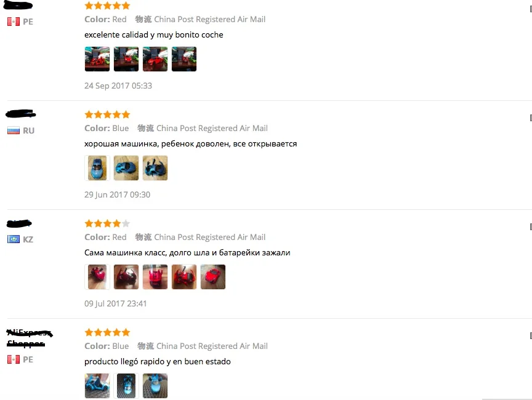Click the 29 Jun 2017 09:30 timestamp
532x400 pixels.
[118, 194]
